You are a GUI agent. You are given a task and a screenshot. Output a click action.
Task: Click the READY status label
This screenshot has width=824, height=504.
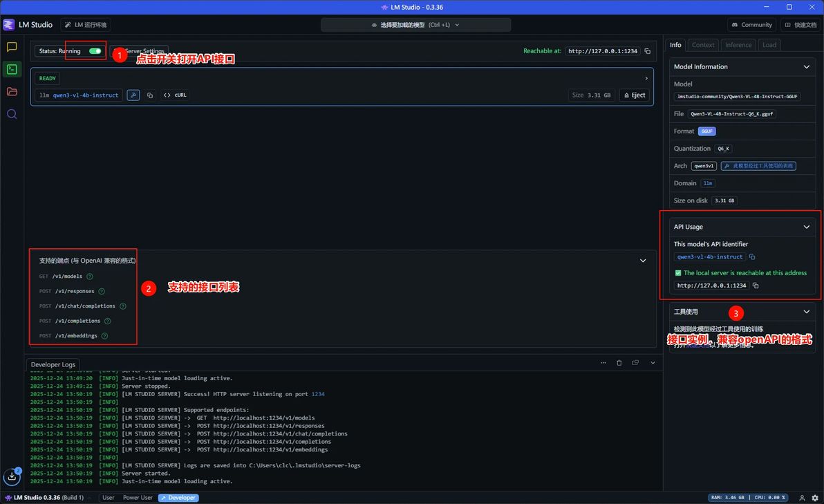[47, 78]
